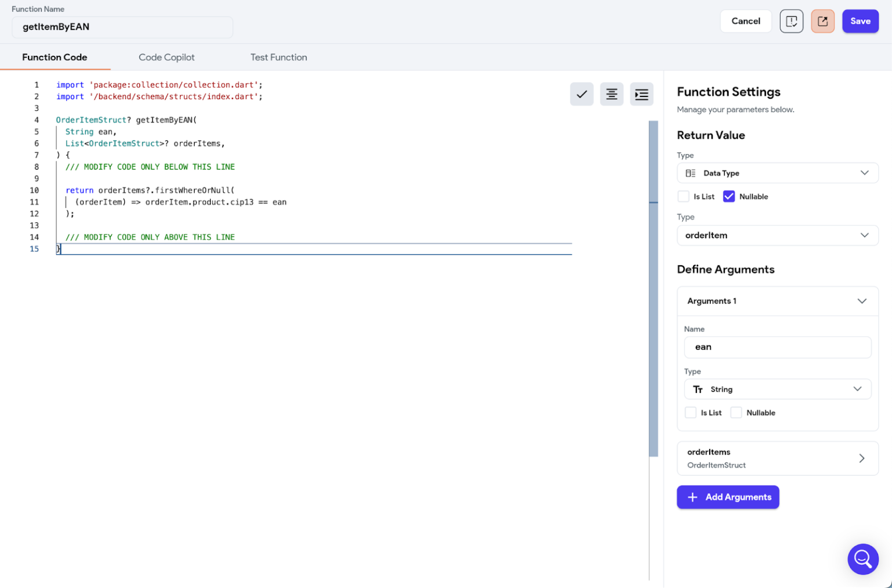Screen dimensions: 892x588
Task: Click the Tr String type icon
Action: click(x=698, y=389)
